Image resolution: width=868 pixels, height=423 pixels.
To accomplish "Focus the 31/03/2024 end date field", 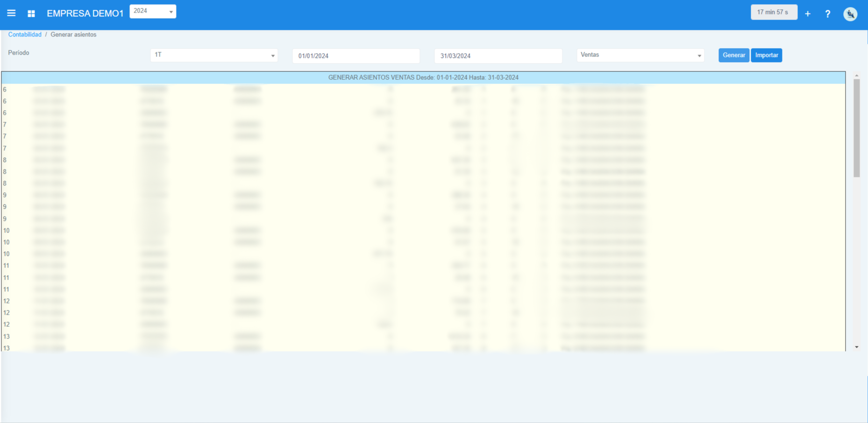I will [x=498, y=56].
